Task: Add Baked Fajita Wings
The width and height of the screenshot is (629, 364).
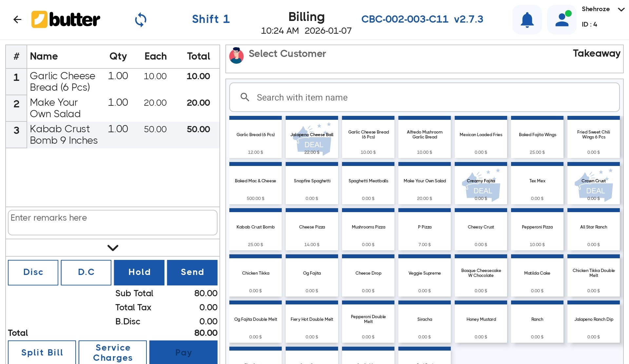Action: click(x=537, y=137)
